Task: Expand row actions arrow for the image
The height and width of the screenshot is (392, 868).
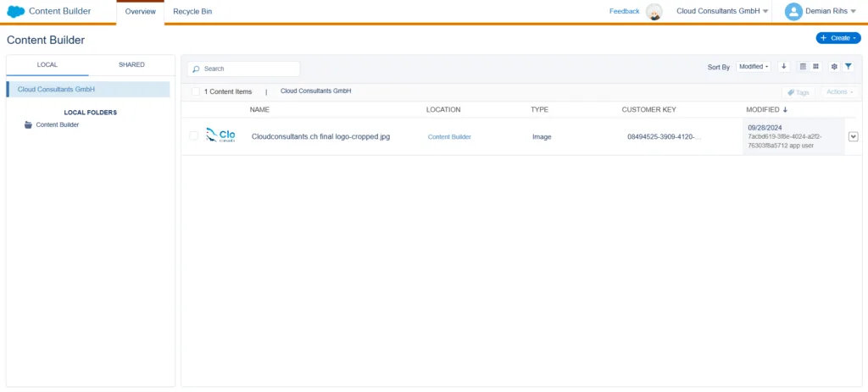Action: [853, 136]
